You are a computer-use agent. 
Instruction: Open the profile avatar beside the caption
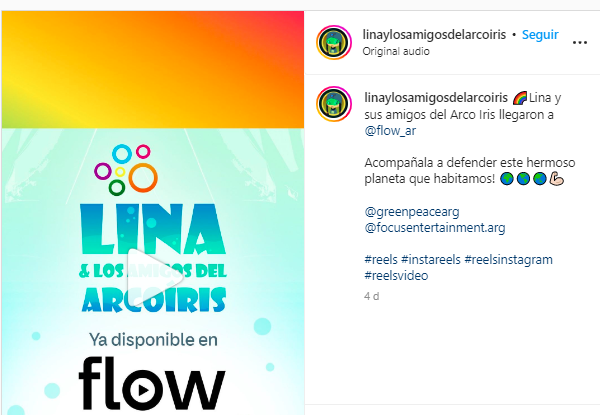click(334, 104)
